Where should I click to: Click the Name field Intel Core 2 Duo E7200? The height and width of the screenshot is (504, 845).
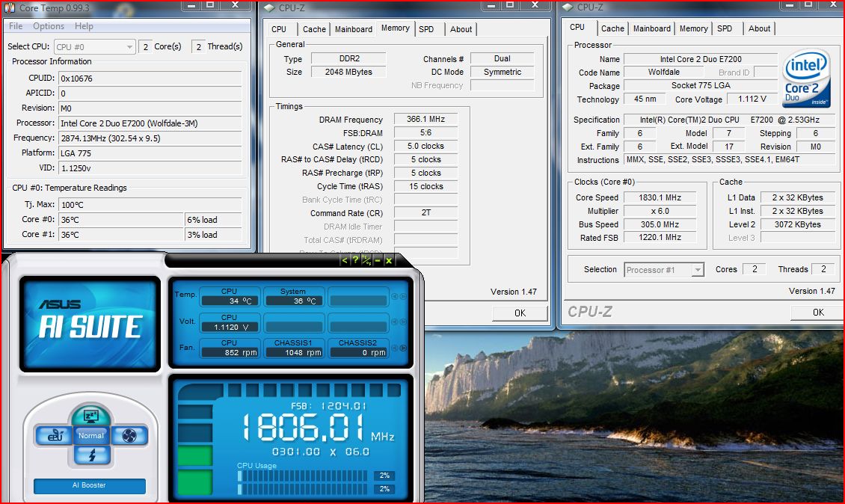701,59
